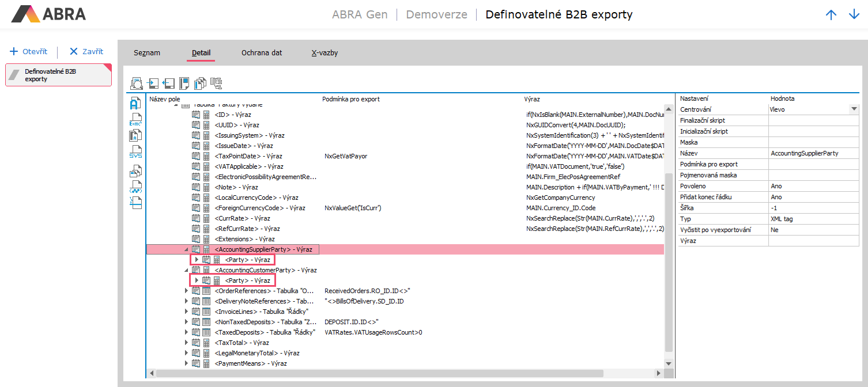The image size is (868, 387).
Task: Click the sidebar stacked documents icon
Action: tap(135, 170)
